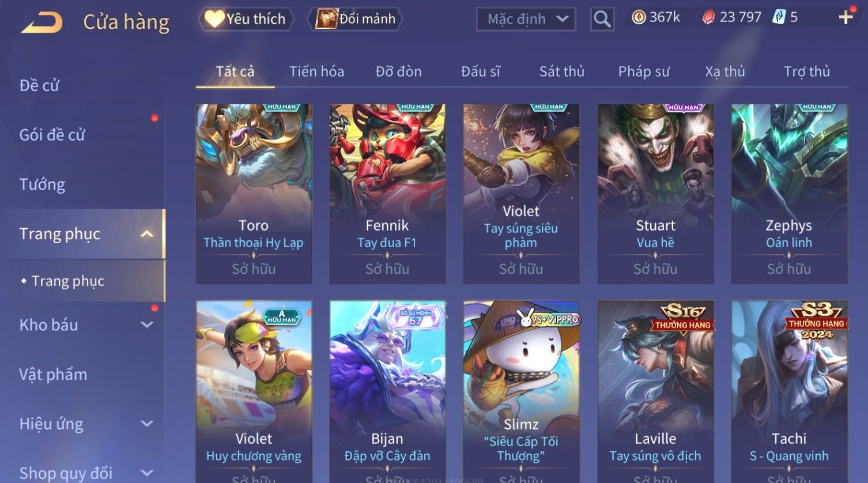
Task: Tap the plus icon to add currency
Action: (x=846, y=17)
